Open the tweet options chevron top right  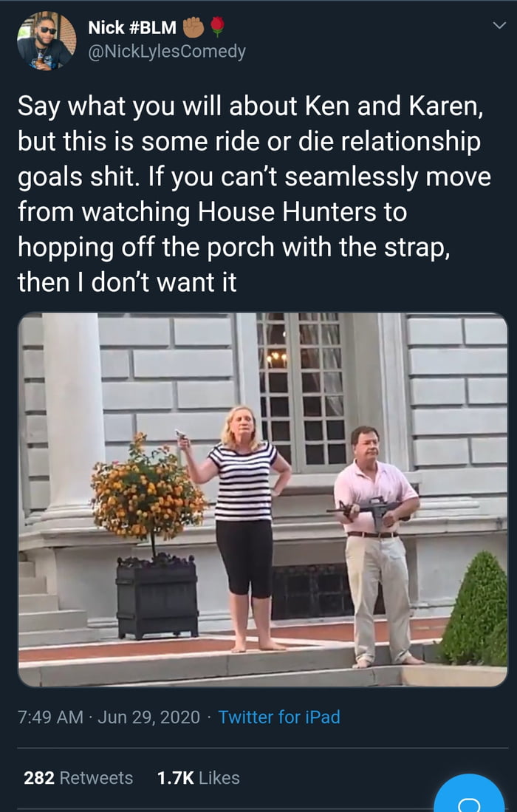(x=498, y=24)
